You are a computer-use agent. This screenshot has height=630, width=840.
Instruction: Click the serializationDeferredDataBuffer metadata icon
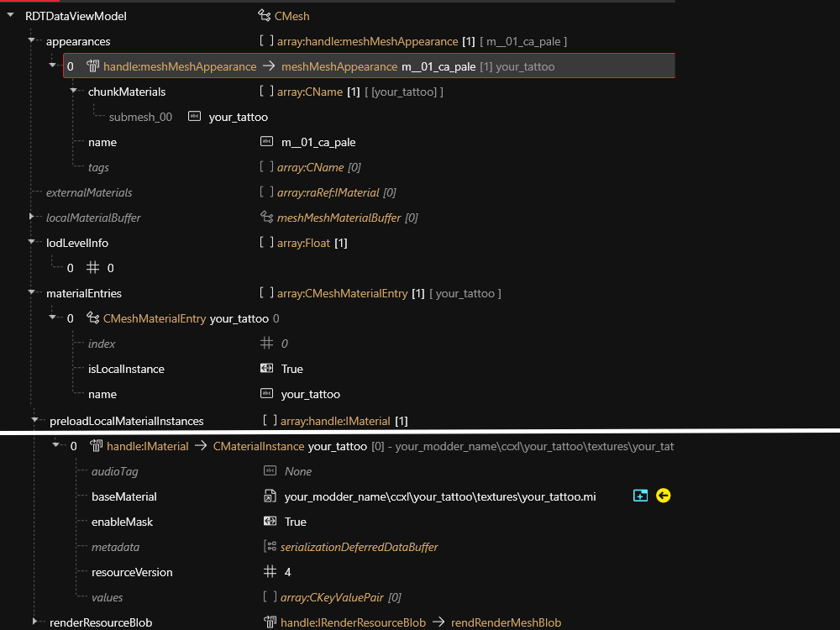(270, 547)
